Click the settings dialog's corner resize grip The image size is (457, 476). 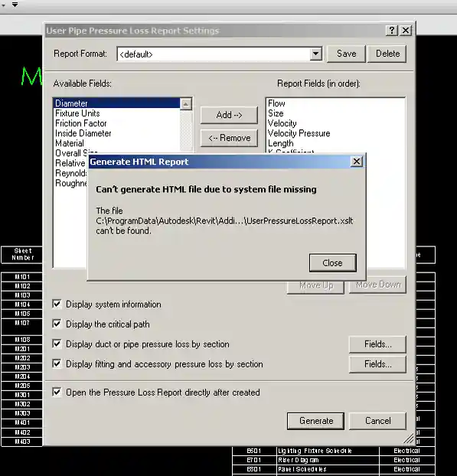pos(409,439)
